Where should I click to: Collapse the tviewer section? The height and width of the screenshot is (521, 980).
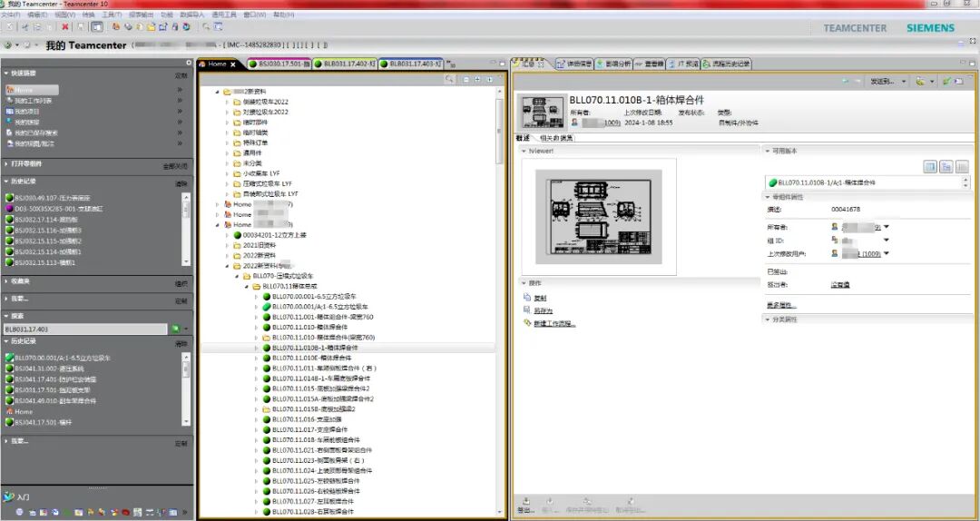click(x=524, y=152)
